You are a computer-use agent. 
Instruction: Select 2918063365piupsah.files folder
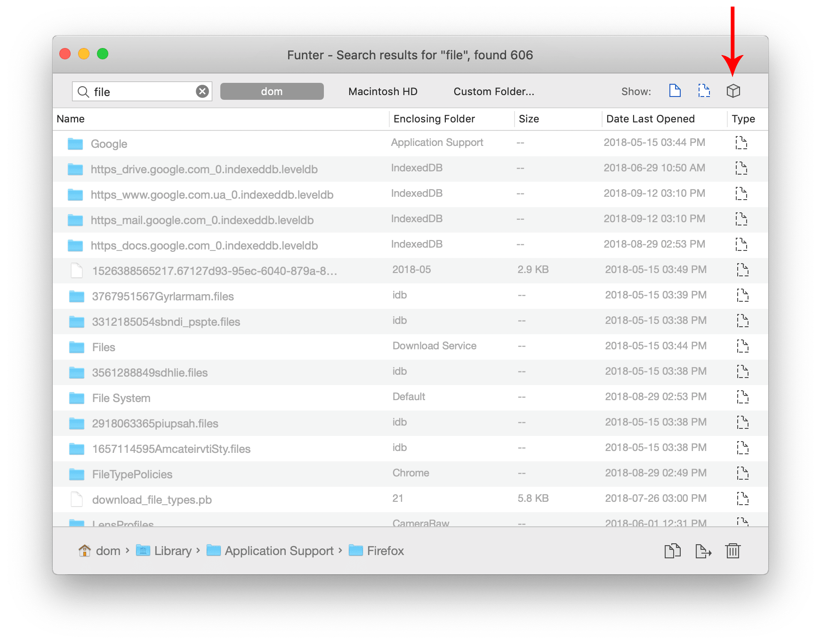(410, 423)
